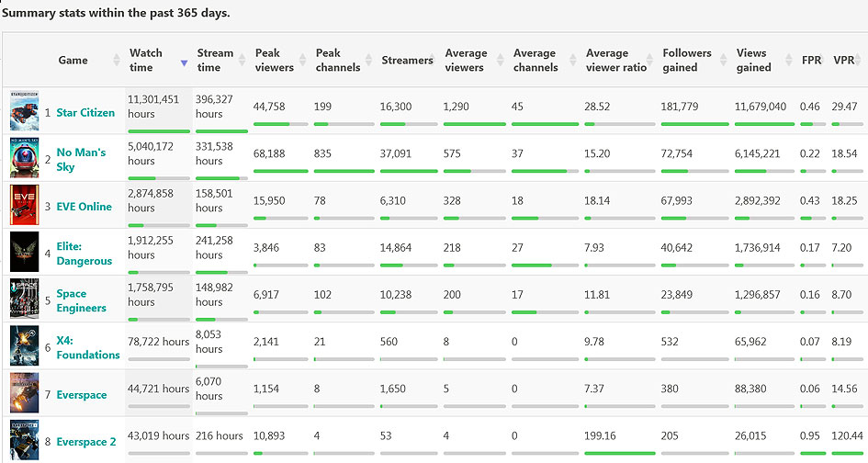Open the Everspace cover thumbnail
Image resolution: width=868 pixels, height=463 pixels.
(25, 393)
